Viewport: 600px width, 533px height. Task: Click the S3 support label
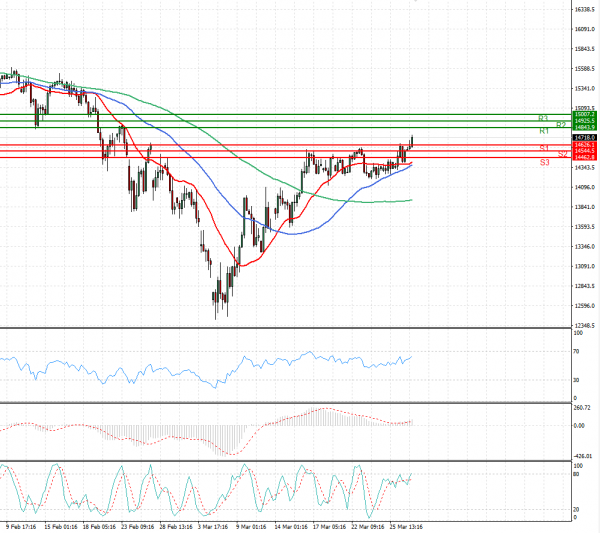coord(545,163)
